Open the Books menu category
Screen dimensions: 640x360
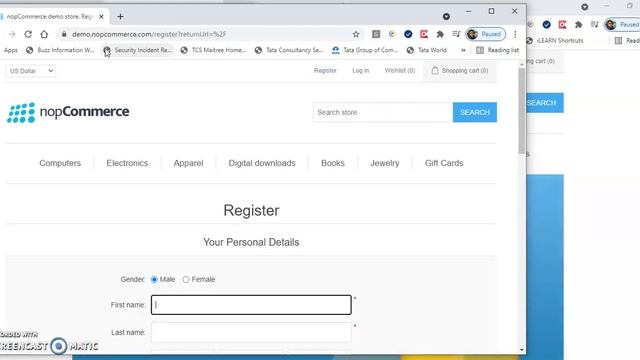tap(333, 163)
